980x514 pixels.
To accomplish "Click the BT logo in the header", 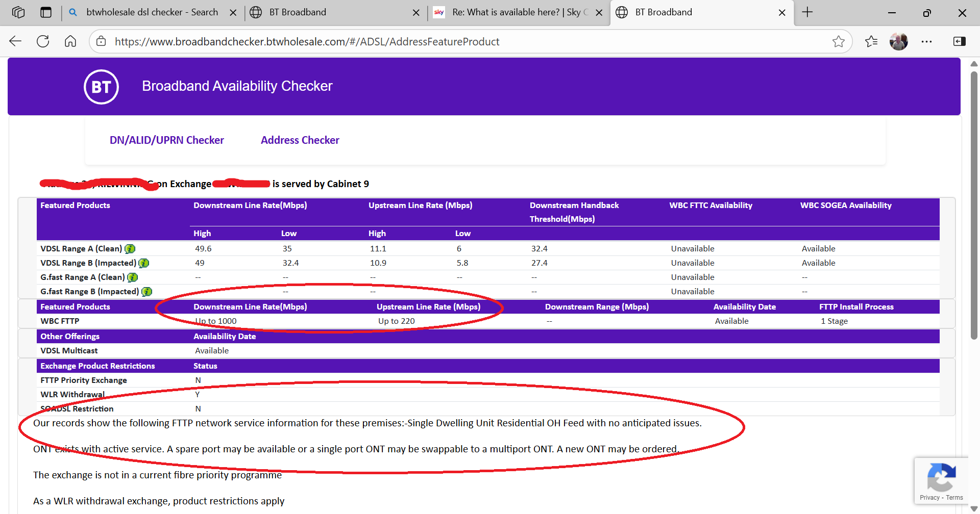I will (x=101, y=87).
